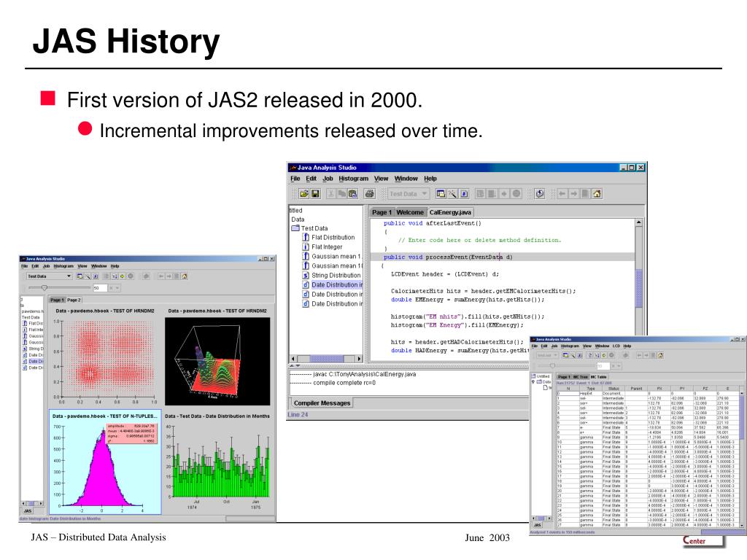Image resolution: width=747 pixels, height=560 pixels.
Task: Click the Copy icon in center window toolbar
Action: coord(341,194)
